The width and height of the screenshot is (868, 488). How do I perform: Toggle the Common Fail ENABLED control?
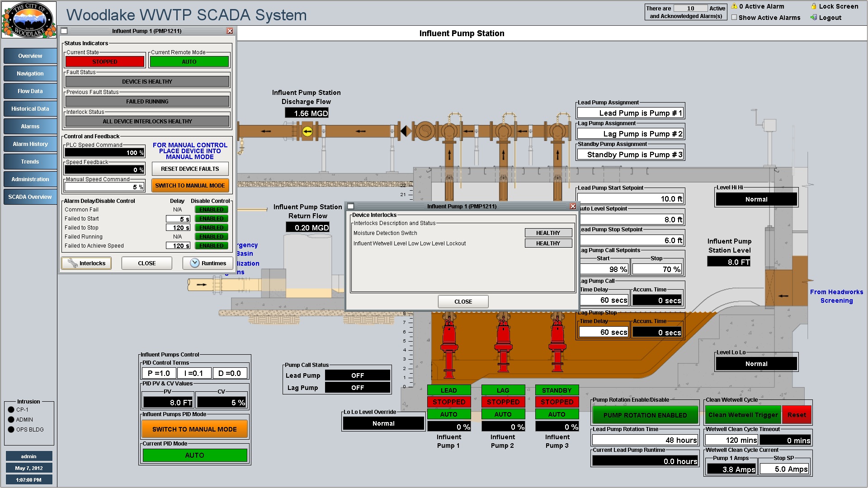211,210
